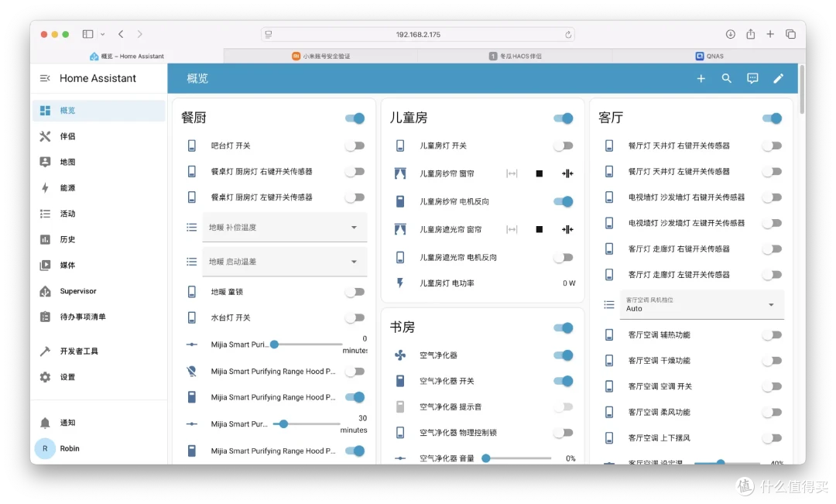This screenshot has width=836, height=504.
Task: Open 设置 in the sidebar
Action: click(98, 377)
